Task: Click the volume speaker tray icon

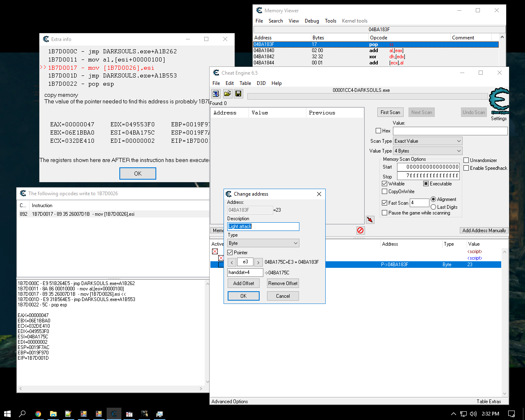Action: (473, 414)
